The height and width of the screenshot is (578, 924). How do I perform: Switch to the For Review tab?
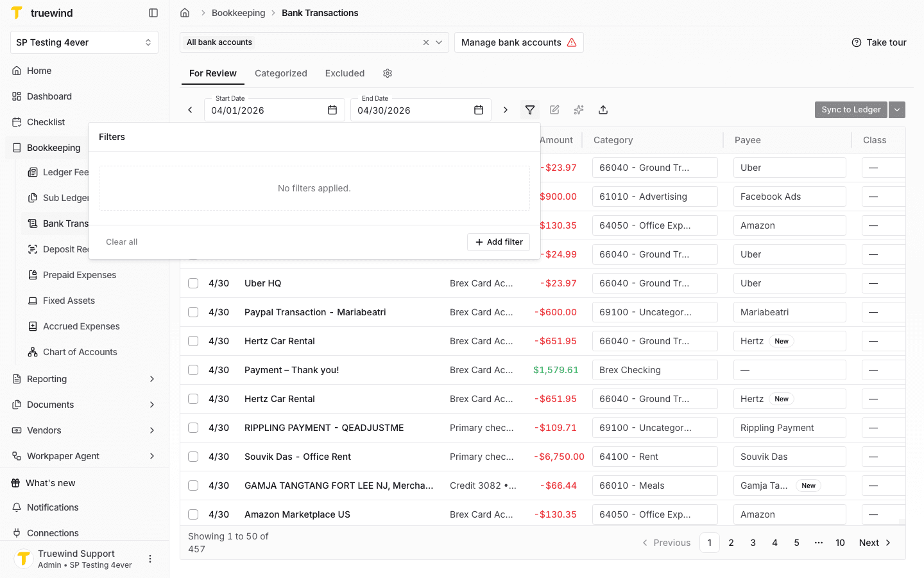213,73
